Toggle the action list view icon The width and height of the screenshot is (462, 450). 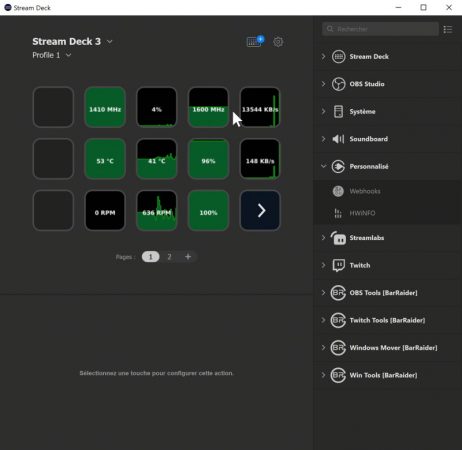(x=448, y=29)
